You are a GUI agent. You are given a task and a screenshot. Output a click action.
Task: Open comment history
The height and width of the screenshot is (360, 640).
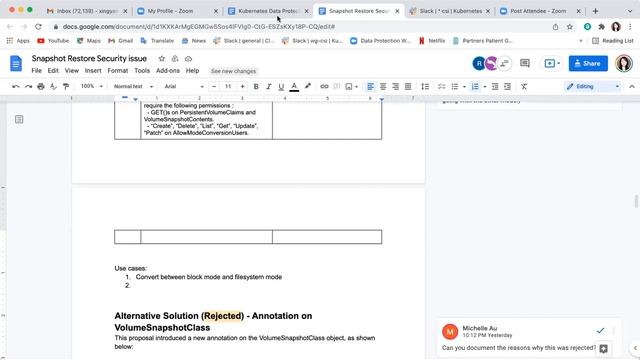click(x=525, y=63)
